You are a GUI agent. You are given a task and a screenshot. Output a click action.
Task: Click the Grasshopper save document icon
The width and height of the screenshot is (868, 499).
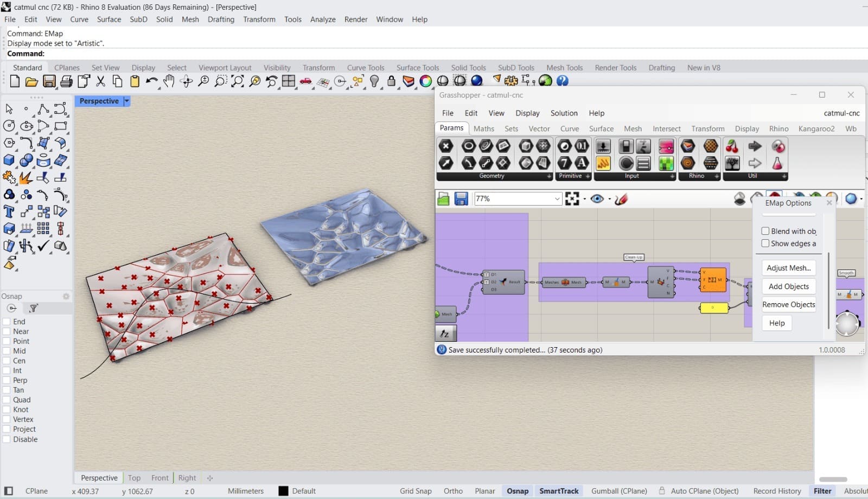(461, 199)
